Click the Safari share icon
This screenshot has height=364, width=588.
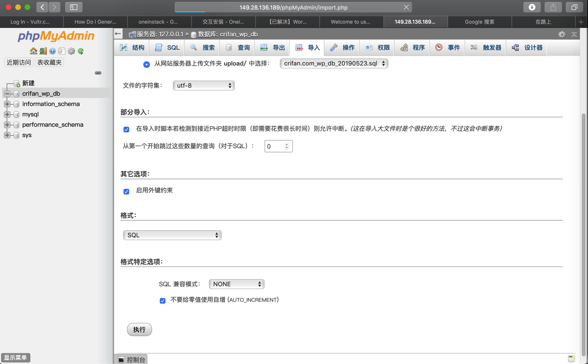coord(553,7)
